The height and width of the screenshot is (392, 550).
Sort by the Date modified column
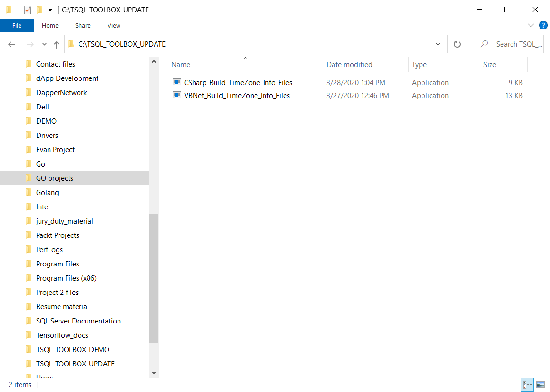[349, 65]
